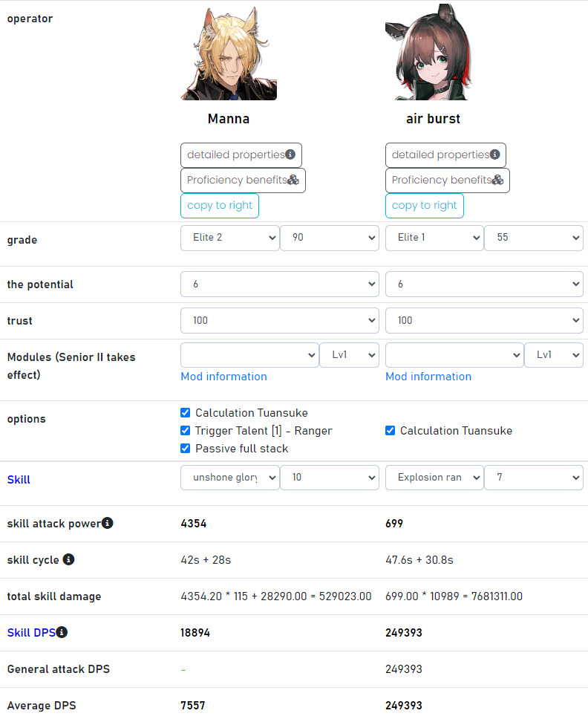The height and width of the screenshot is (722, 588).
Task: Open air burst's Elite 1 grade dropdown
Action: pyautogui.click(x=434, y=238)
